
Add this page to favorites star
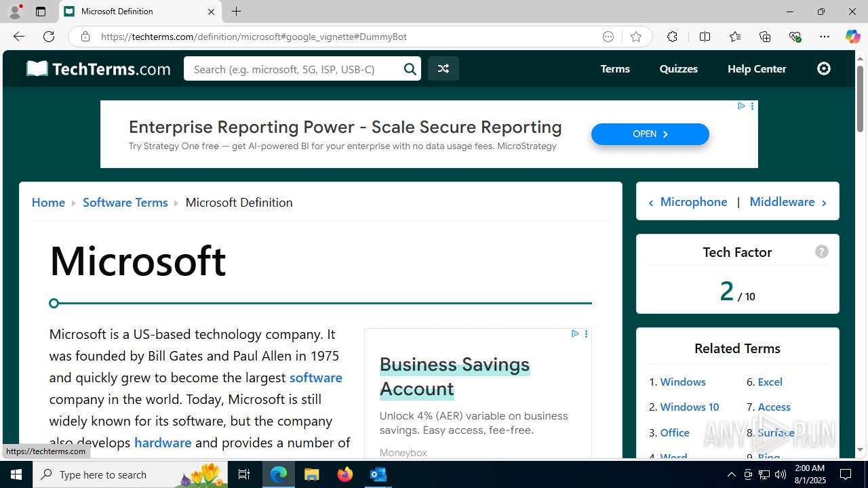coord(635,37)
